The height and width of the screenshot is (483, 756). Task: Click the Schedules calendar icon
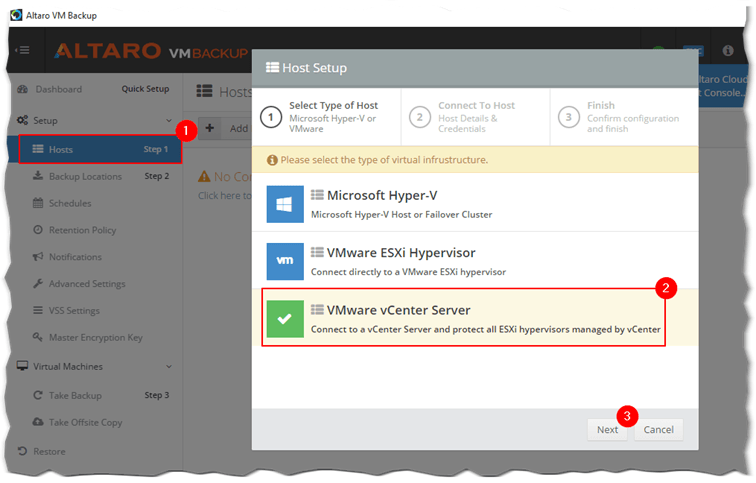pos(38,203)
